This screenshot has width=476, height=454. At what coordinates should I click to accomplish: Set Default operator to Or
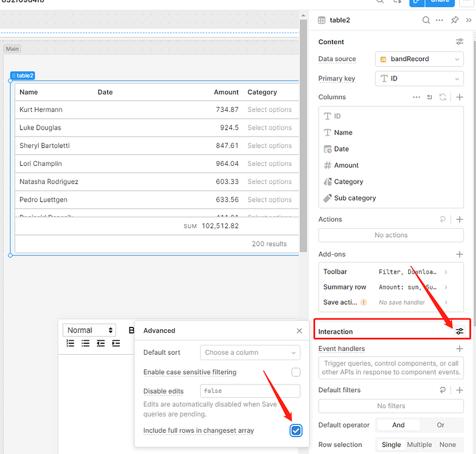pyautogui.click(x=440, y=425)
